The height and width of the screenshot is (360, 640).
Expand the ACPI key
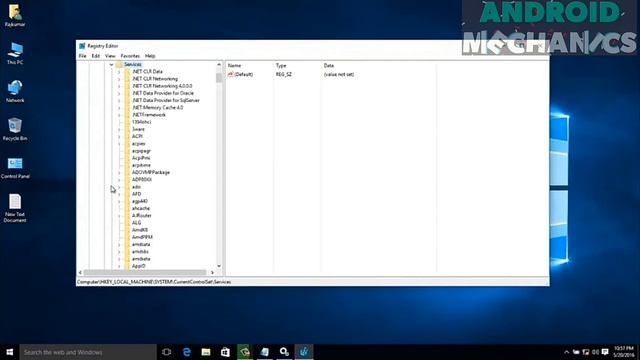[x=119, y=136]
